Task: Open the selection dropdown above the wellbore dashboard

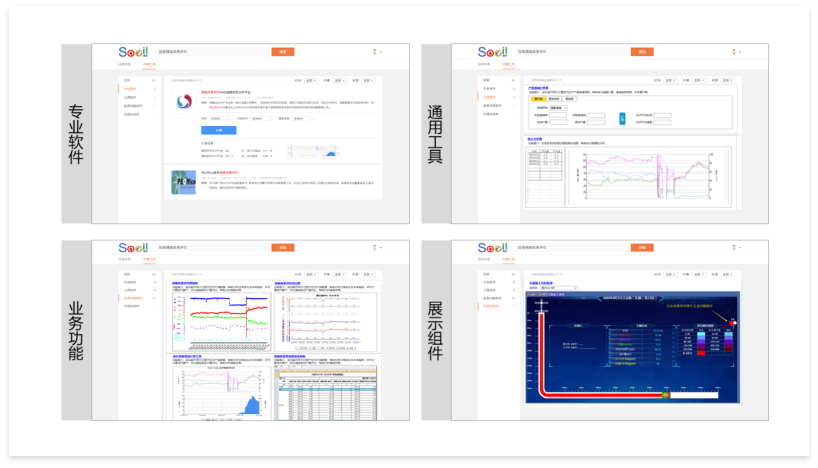Action: pos(559,287)
